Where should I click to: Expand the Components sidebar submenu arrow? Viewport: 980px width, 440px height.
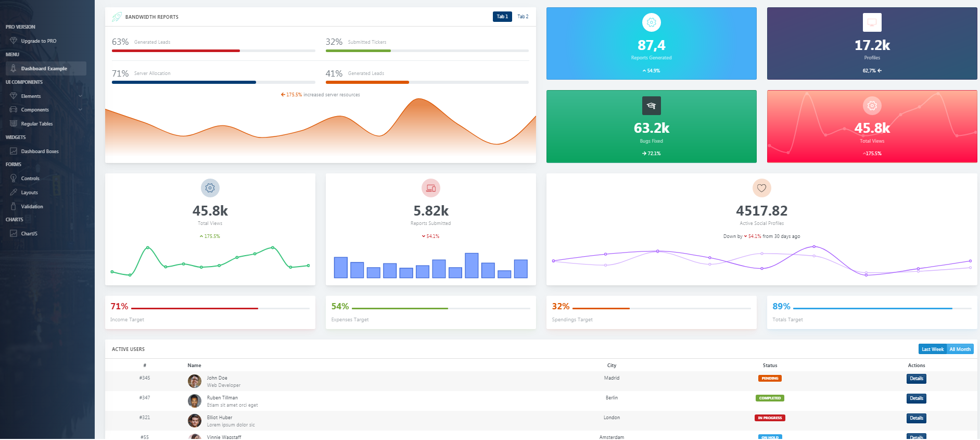[80, 110]
